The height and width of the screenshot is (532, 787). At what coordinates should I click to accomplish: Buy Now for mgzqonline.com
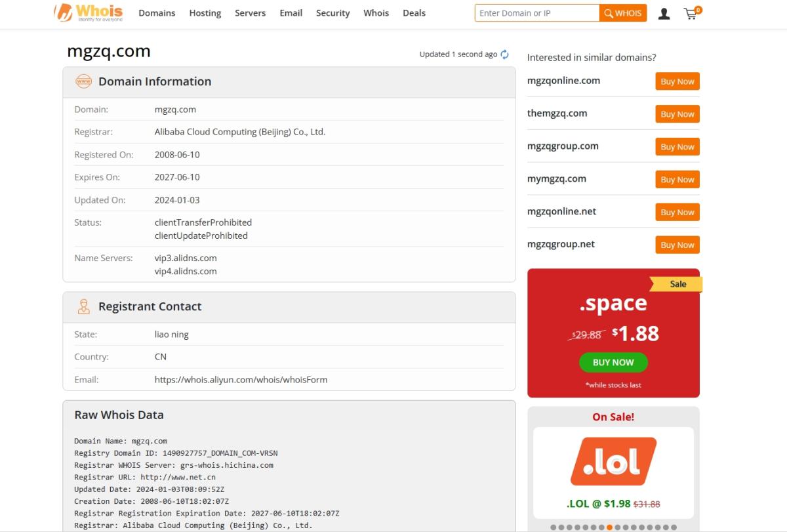[677, 81]
